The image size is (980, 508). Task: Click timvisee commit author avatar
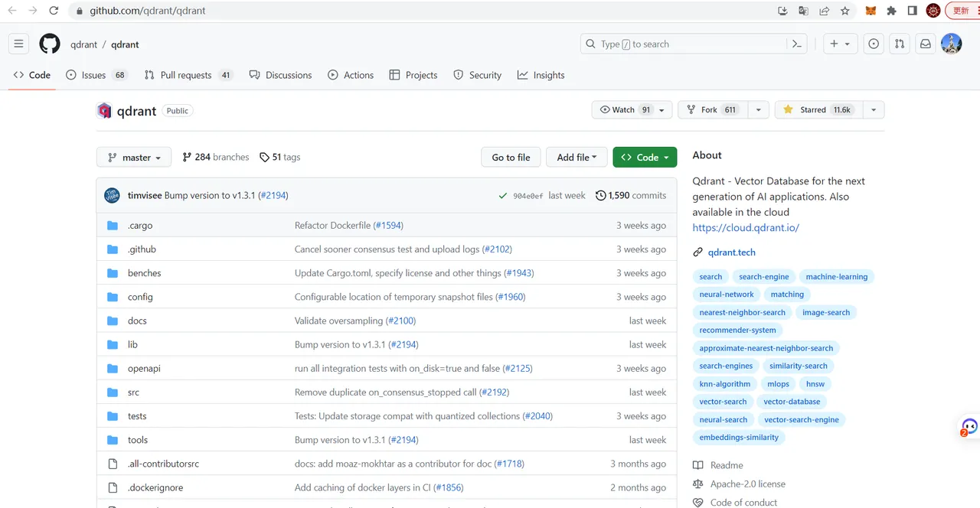(112, 196)
